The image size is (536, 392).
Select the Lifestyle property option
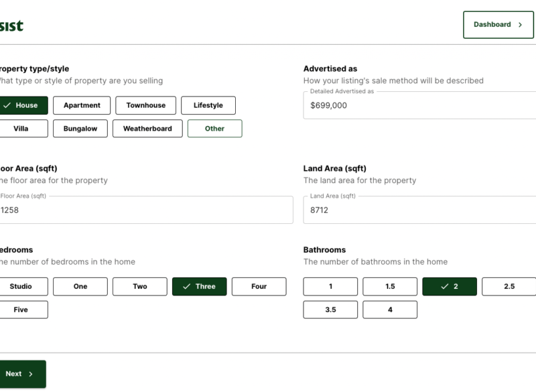tap(208, 105)
